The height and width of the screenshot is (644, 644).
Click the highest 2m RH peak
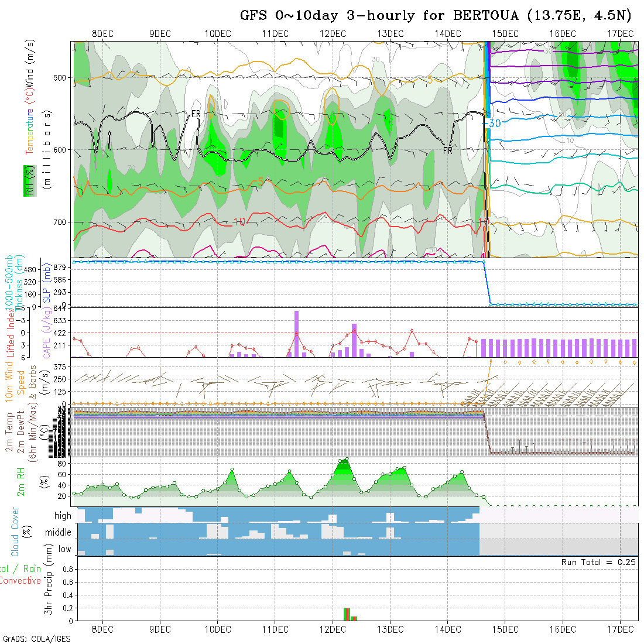(347, 459)
